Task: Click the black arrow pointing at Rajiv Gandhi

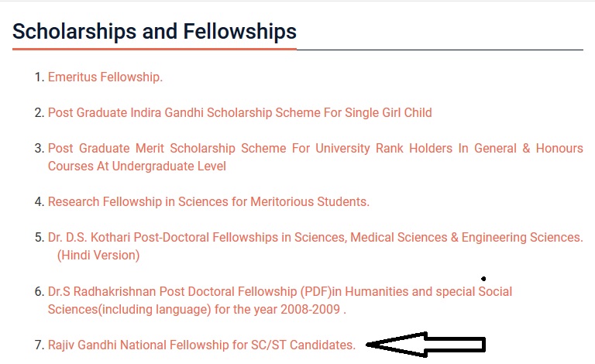Action: click(x=426, y=344)
